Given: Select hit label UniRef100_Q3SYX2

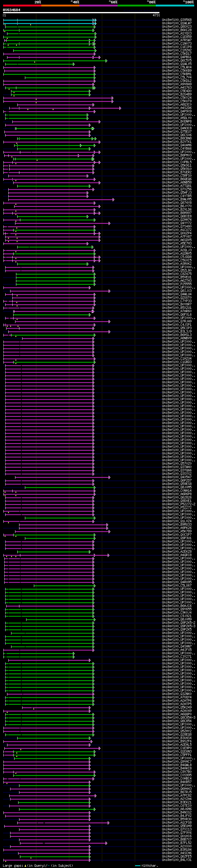Looking at the screenshot, I should coord(177,474).
